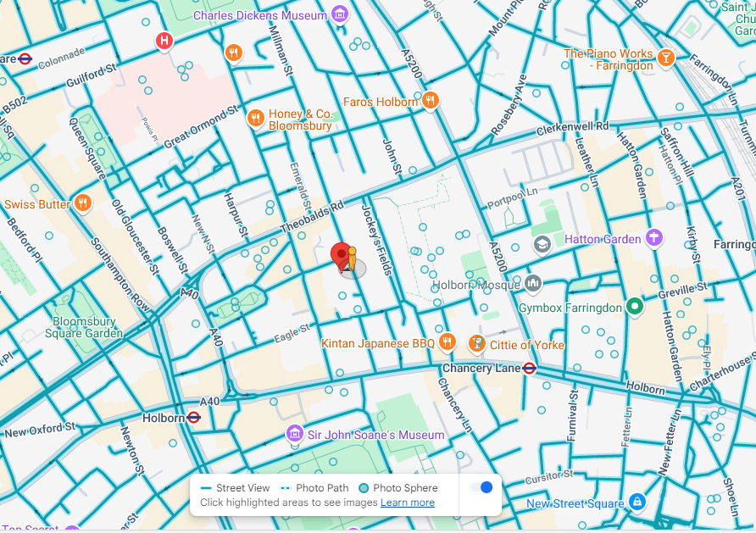This screenshot has height=533, width=756.
Task: Click the Jockey's Fields street label
Action: click(376, 240)
